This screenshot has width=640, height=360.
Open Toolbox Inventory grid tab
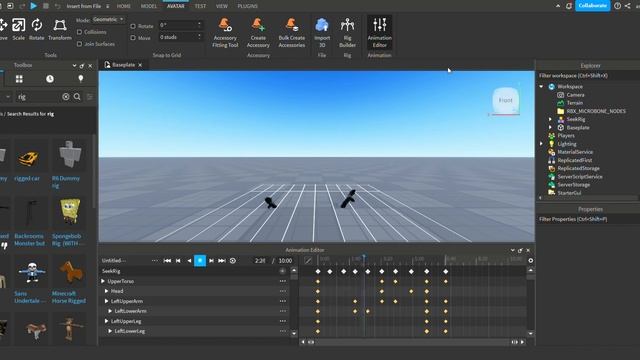click(19, 79)
